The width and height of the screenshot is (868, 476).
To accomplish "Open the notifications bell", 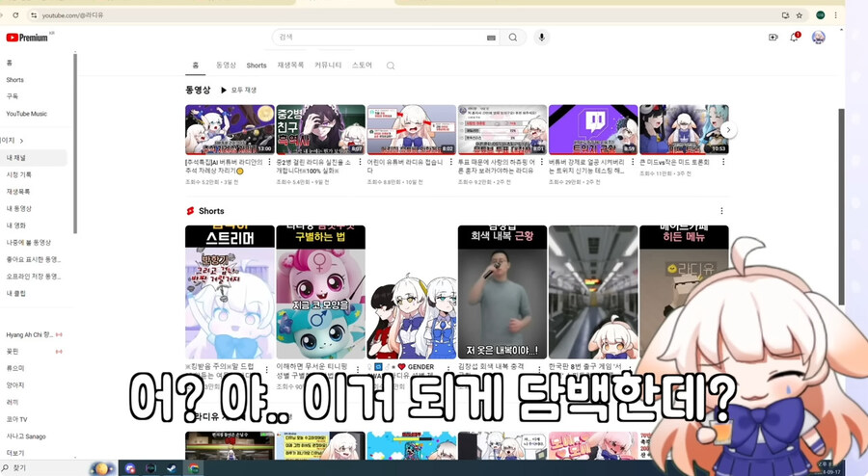I will [x=795, y=37].
